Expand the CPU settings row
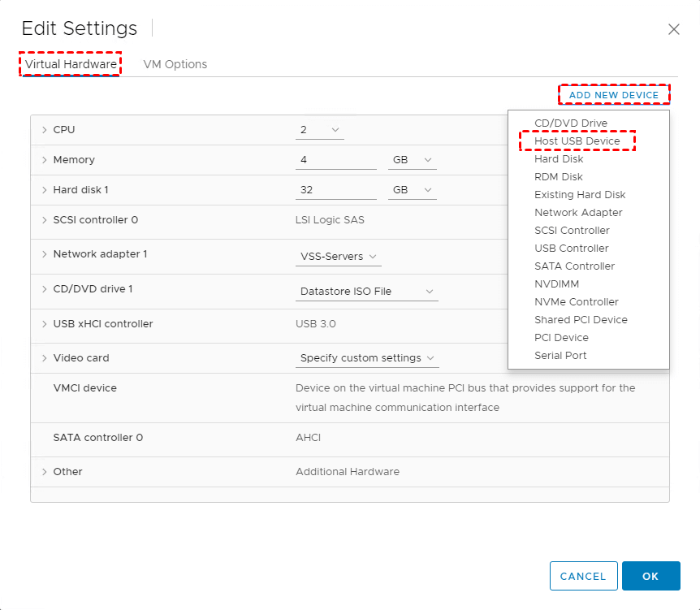Viewport: 700px width, 610px height. point(44,130)
